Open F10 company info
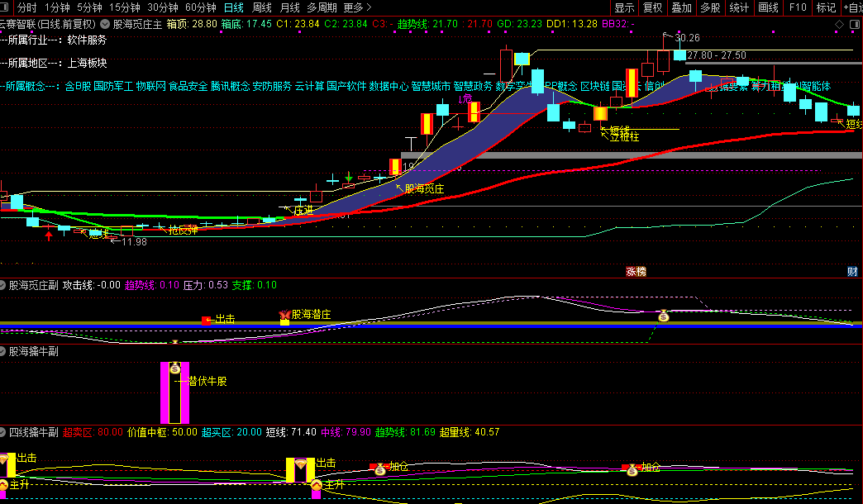The image size is (863, 504). point(798,7)
